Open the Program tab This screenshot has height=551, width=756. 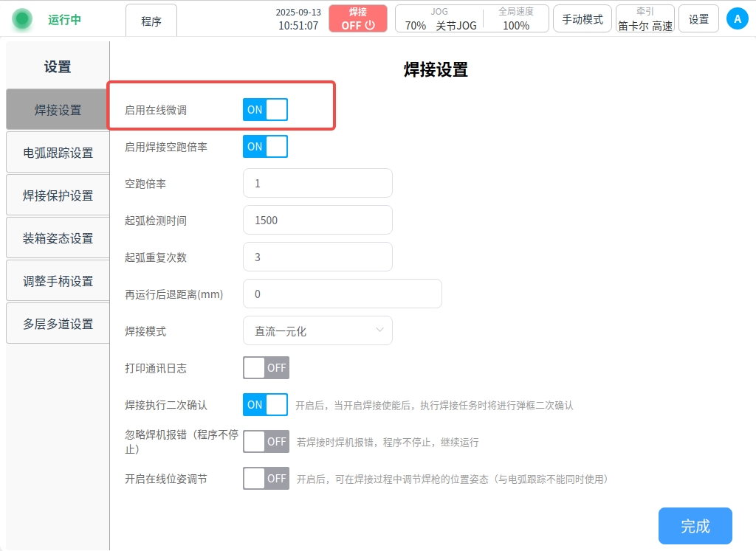click(x=151, y=21)
